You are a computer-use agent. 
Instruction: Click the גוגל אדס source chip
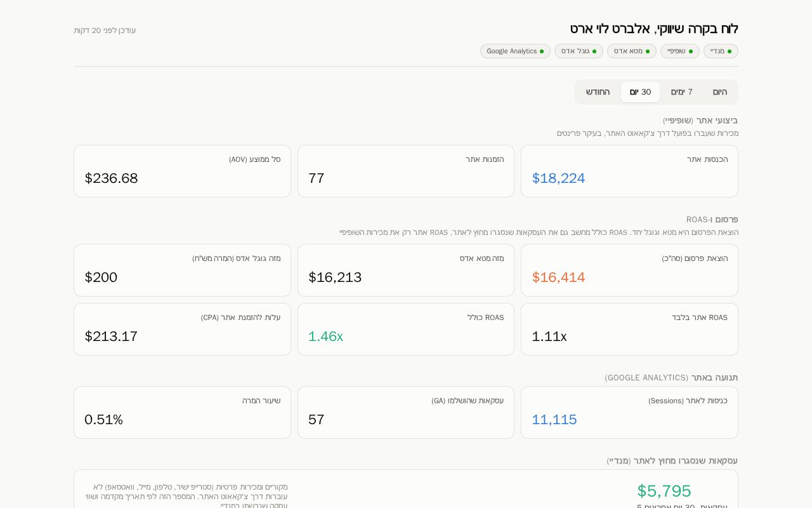pyautogui.click(x=579, y=51)
